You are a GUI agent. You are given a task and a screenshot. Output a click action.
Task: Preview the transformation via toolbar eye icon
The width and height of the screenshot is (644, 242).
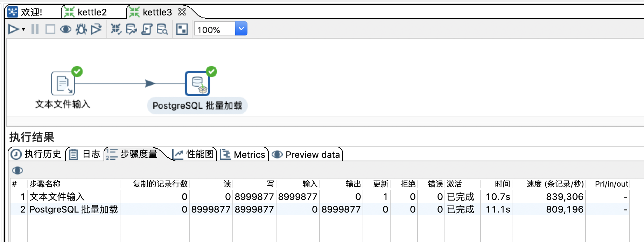(x=65, y=29)
